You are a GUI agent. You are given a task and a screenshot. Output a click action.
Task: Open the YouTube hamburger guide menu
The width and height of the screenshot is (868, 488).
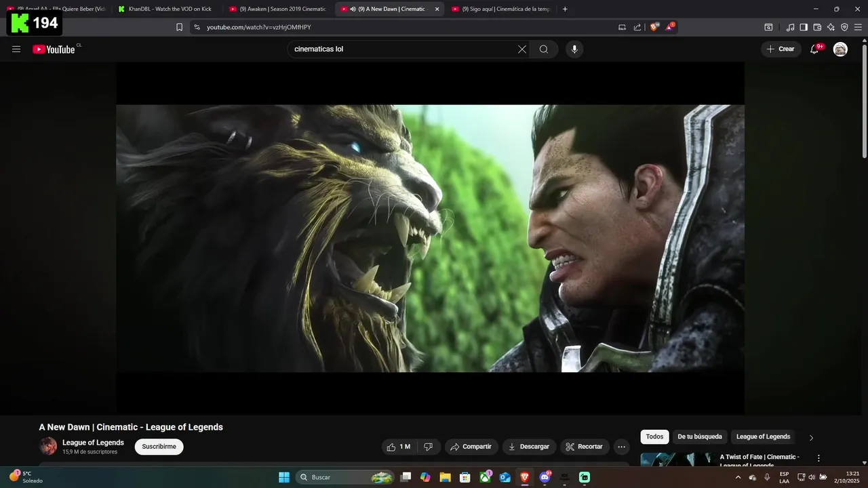(16, 49)
